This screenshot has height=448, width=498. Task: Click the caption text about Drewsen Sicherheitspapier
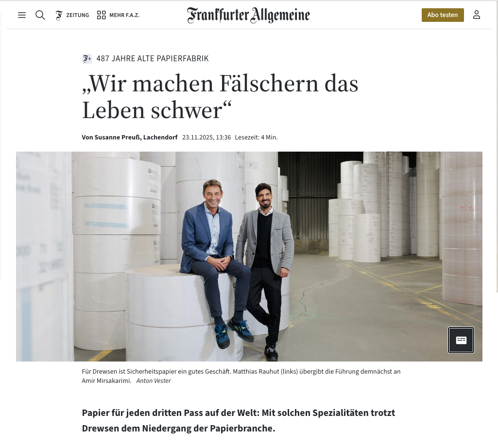241,376
